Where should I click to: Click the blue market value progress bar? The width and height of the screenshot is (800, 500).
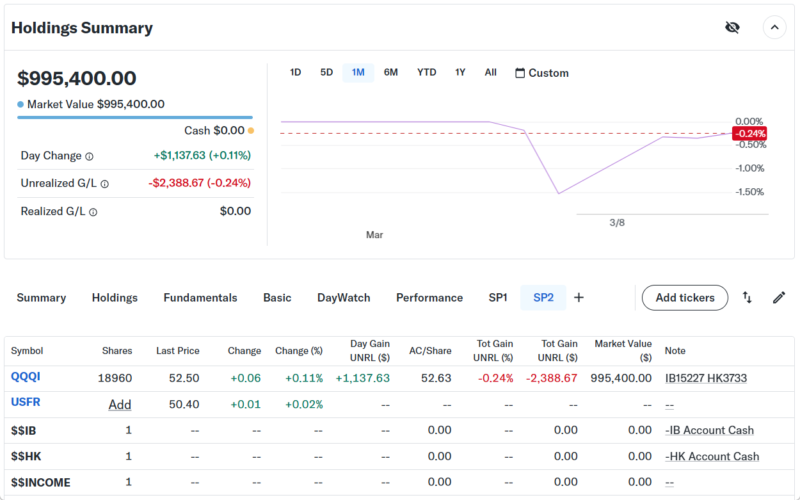(134, 117)
